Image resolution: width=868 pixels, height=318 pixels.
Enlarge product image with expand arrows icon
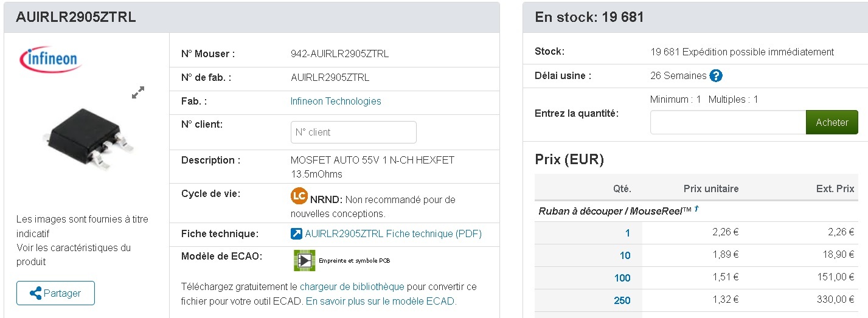click(x=138, y=92)
